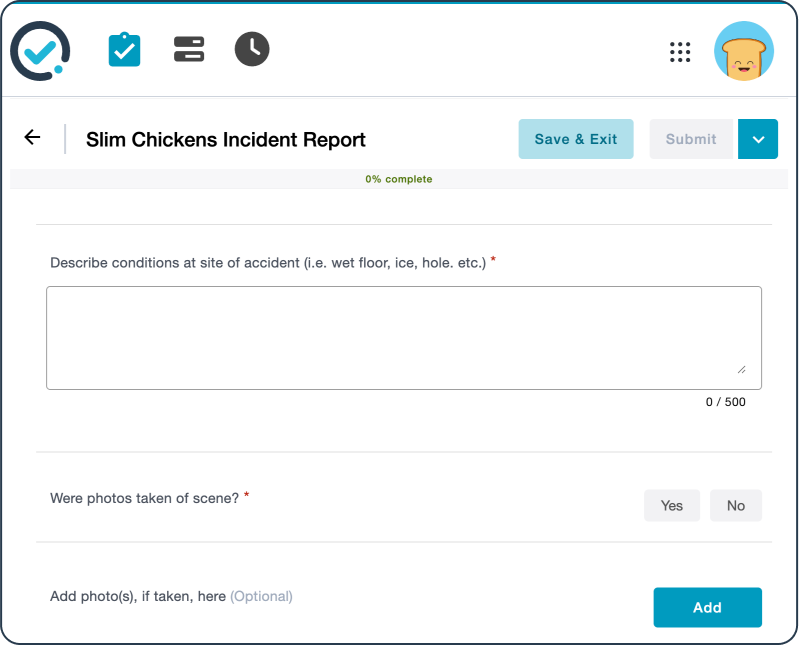Open the clock history icon
Screen dimensions: 799x645
pyautogui.click(x=252, y=49)
